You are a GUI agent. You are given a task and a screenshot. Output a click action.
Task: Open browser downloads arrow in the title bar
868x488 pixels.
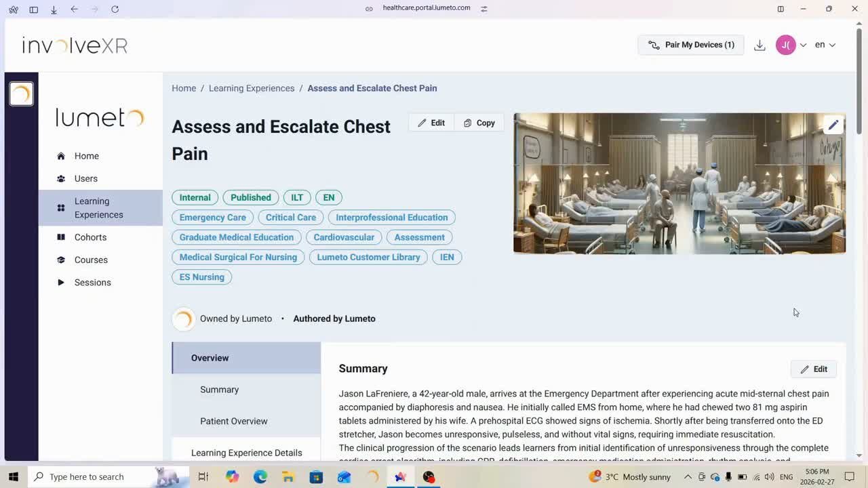pyautogui.click(x=54, y=9)
